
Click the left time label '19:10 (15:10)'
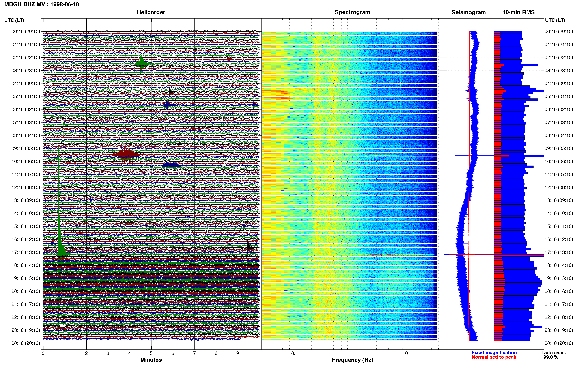pyautogui.click(x=26, y=278)
